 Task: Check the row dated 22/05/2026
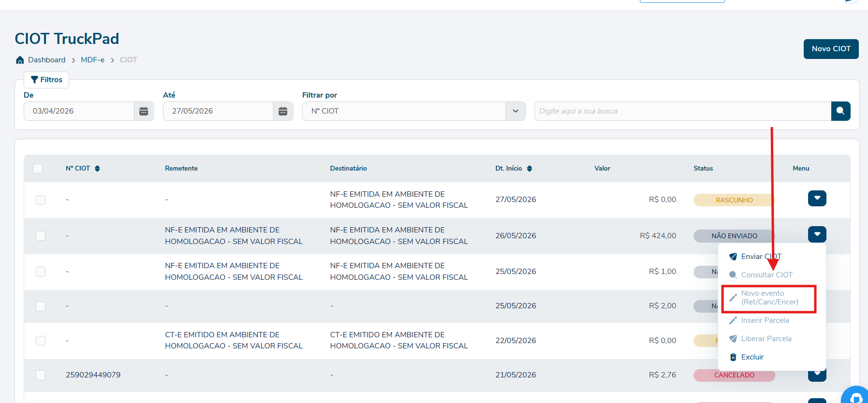coord(41,341)
